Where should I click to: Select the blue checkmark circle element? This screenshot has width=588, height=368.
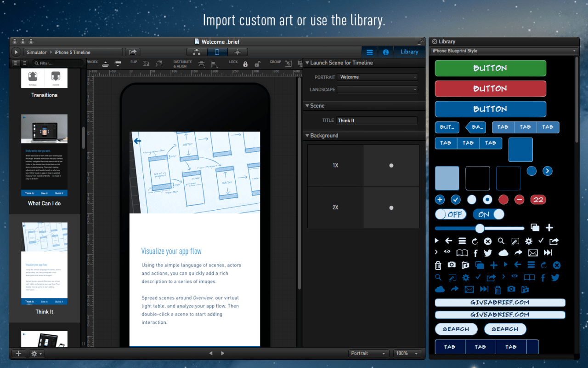point(456,200)
